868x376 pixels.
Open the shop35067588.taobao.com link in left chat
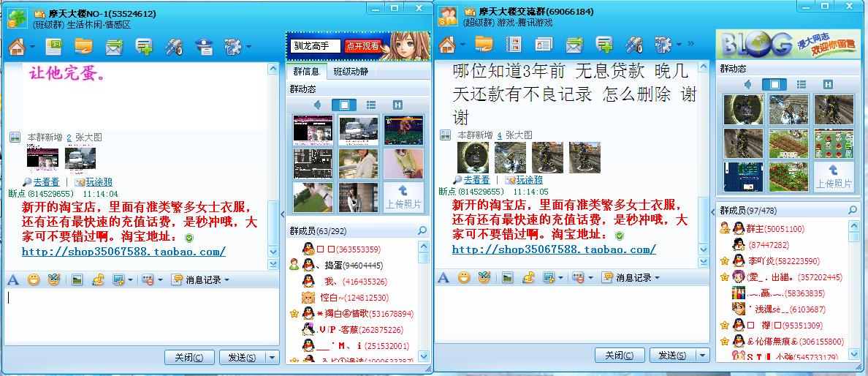tap(123, 251)
